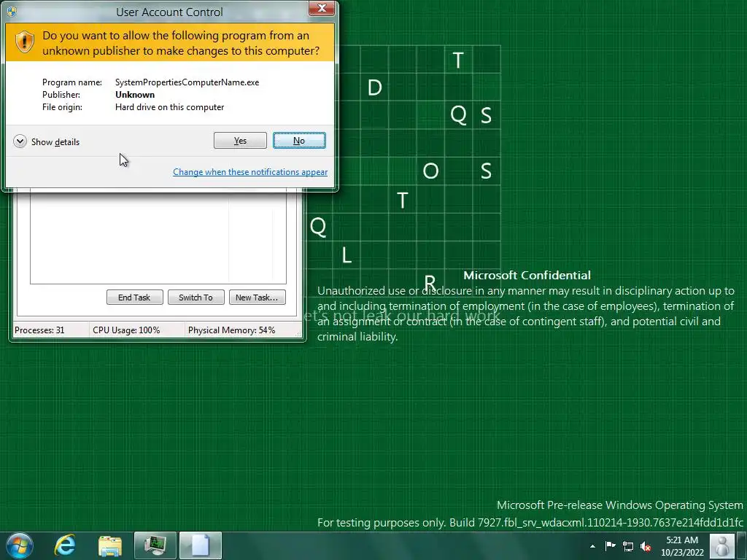Click the letter L tile on desktop grid

347,255
